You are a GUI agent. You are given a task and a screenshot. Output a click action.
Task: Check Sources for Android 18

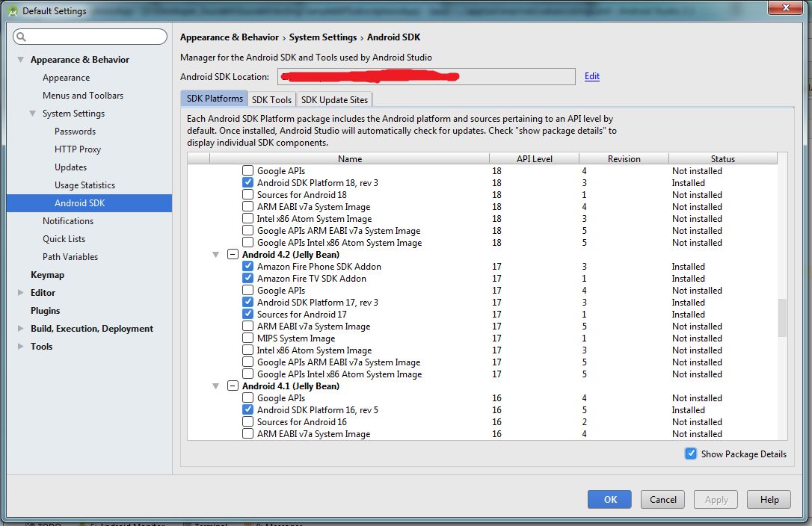click(248, 194)
